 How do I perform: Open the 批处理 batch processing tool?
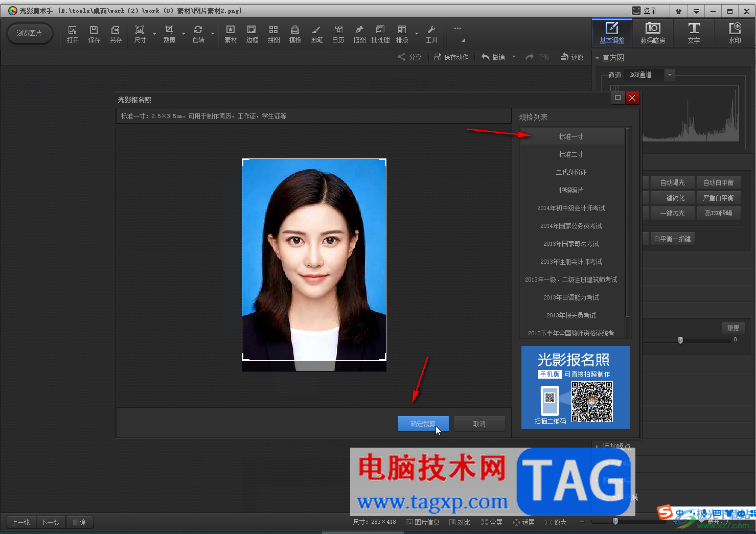[380, 34]
